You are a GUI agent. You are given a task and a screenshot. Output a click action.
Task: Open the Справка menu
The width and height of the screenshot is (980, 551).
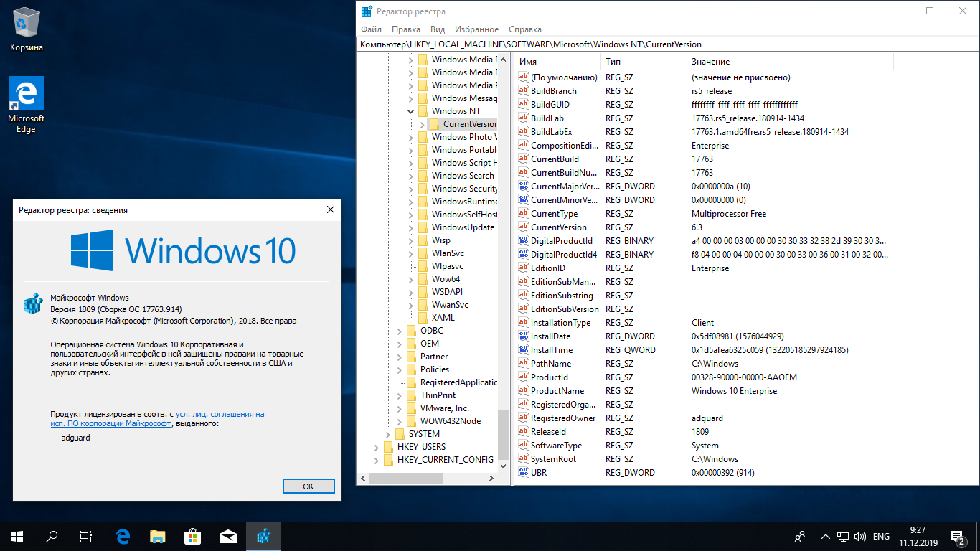coord(524,29)
